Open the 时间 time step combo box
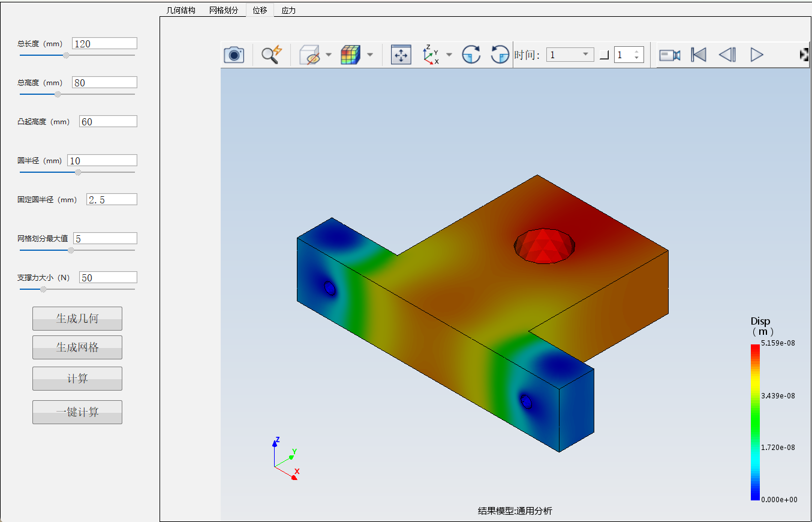The image size is (812, 522). pyautogui.click(x=570, y=55)
